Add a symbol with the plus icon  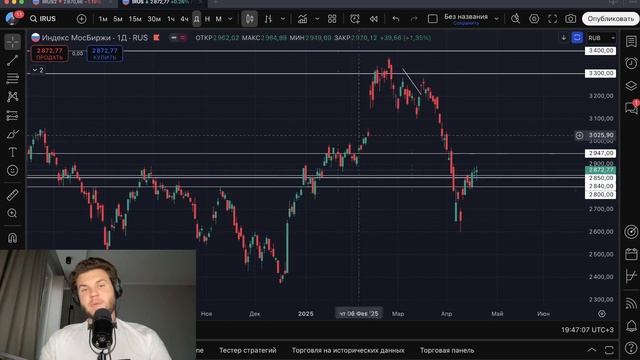coord(82,19)
